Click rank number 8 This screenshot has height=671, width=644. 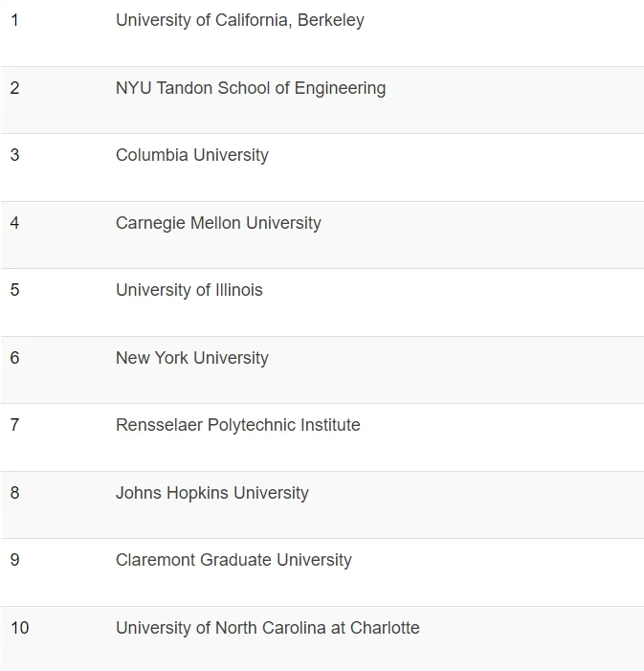pos(15,493)
